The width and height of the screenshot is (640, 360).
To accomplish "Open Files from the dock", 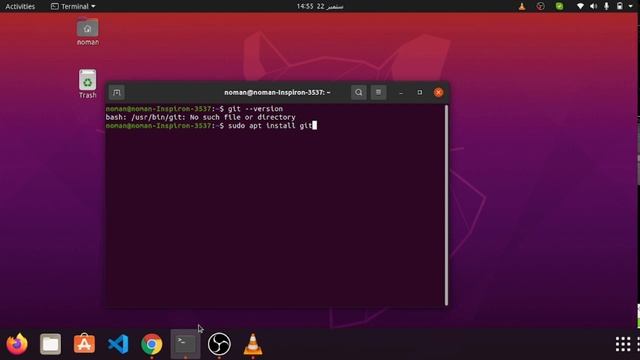I will 51,344.
